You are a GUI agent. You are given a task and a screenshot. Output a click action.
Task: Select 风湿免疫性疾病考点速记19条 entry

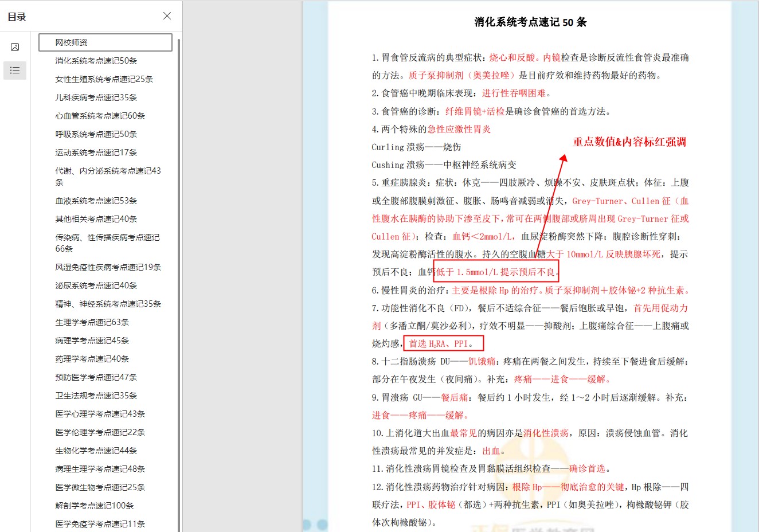coord(108,267)
